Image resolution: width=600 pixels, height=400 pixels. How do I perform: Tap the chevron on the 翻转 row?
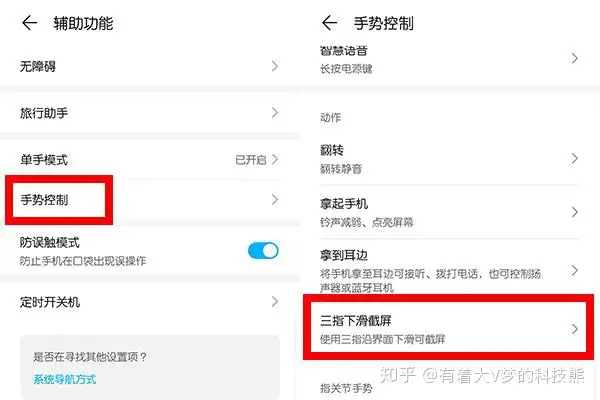(x=575, y=158)
